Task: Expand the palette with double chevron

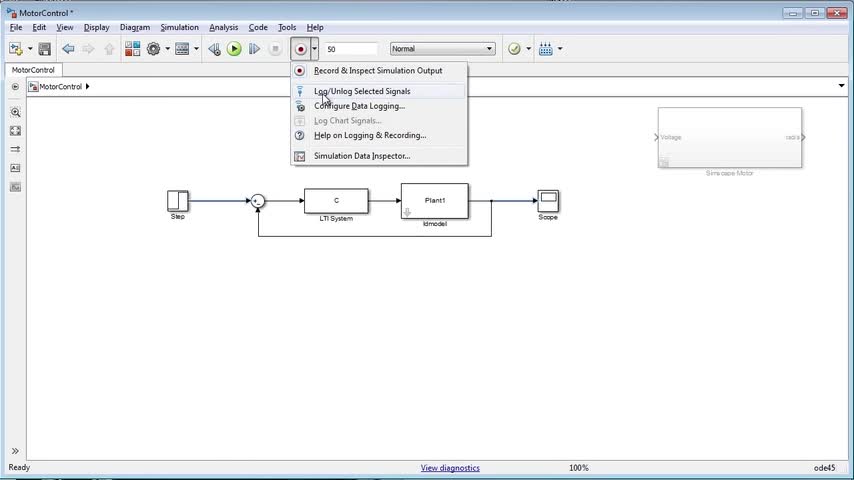Action: 15,451
